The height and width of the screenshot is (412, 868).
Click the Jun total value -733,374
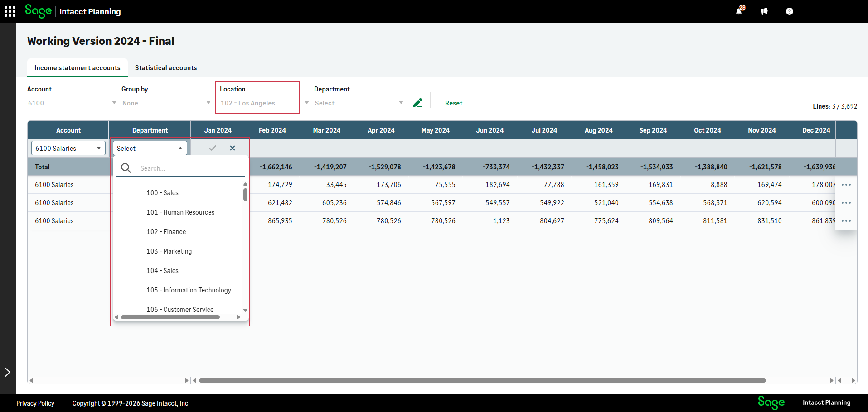[x=496, y=167]
